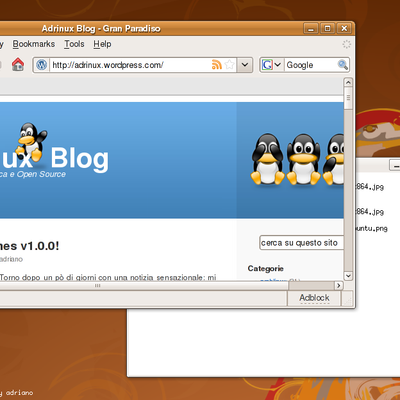400x400 pixels.
Task: Click the see-no-evil Tux penguin image
Action: 267,159
